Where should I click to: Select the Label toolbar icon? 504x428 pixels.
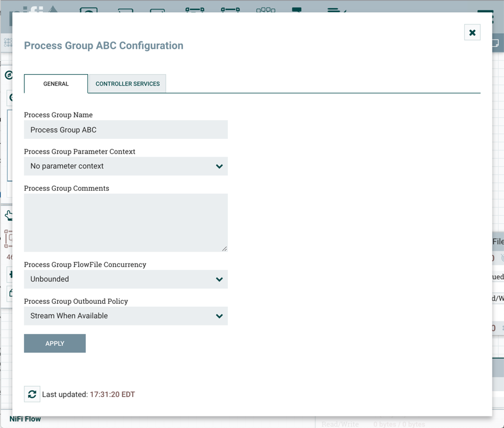(336, 10)
